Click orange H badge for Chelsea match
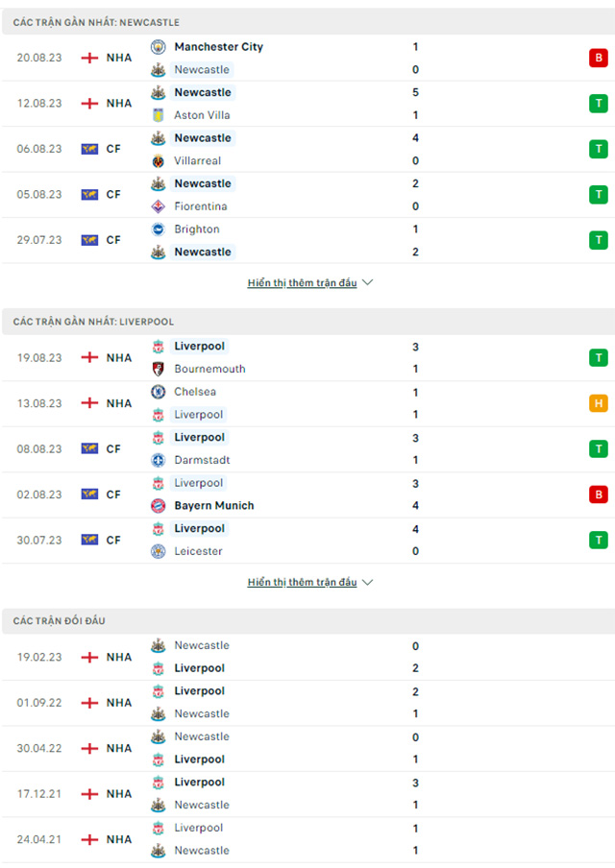 [x=599, y=403]
